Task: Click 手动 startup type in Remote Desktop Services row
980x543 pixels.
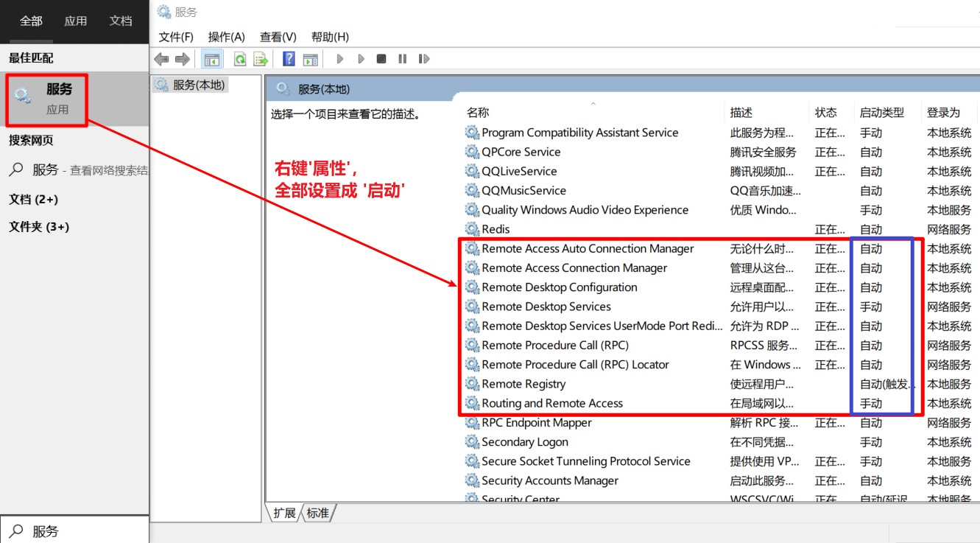Action: 871,306
